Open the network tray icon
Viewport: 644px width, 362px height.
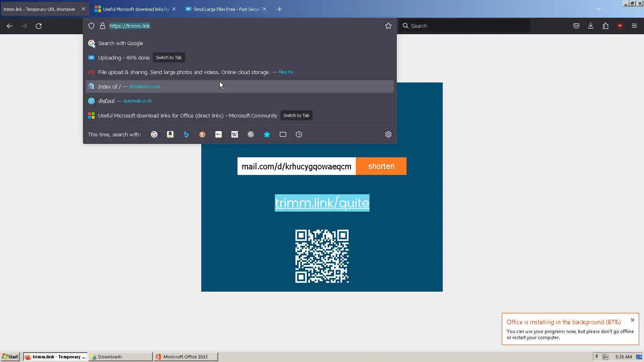(x=605, y=356)
